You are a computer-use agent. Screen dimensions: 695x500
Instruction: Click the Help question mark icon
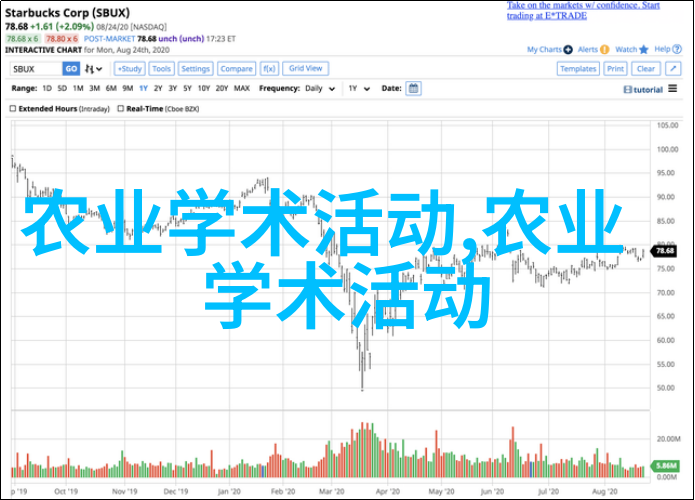676,50
